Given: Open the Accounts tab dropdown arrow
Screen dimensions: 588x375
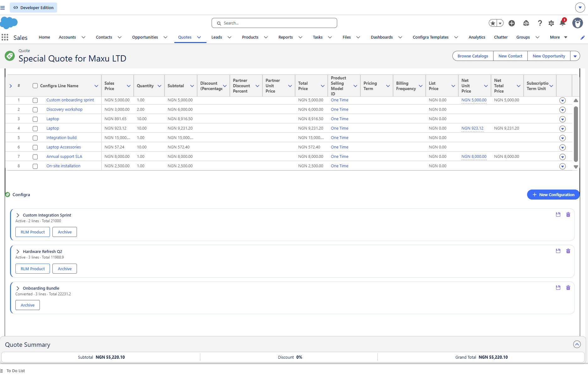Looking at the screenshot, I should [x=84, y=37].
